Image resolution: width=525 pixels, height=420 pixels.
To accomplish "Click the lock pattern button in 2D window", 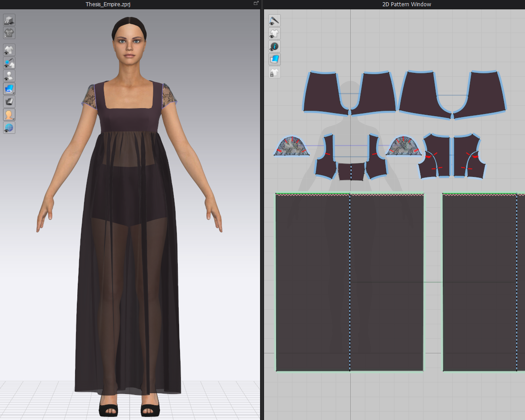I will tap(274, 72).
